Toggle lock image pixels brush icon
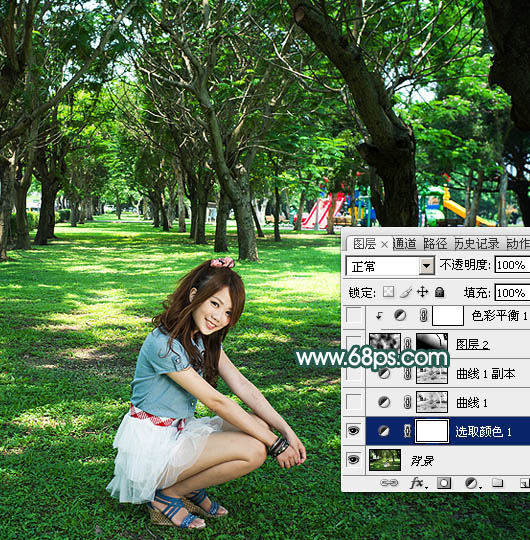This screenshot has height=540, width=530. click(406, 292)
